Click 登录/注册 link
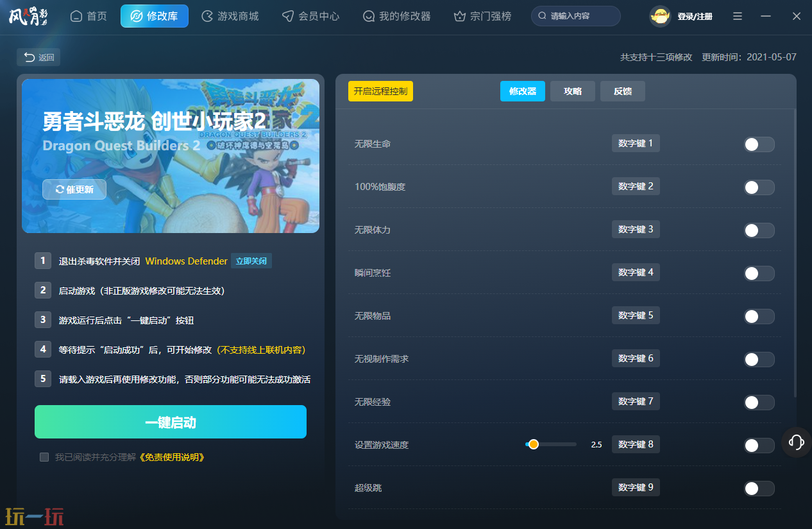 [695, 17]
